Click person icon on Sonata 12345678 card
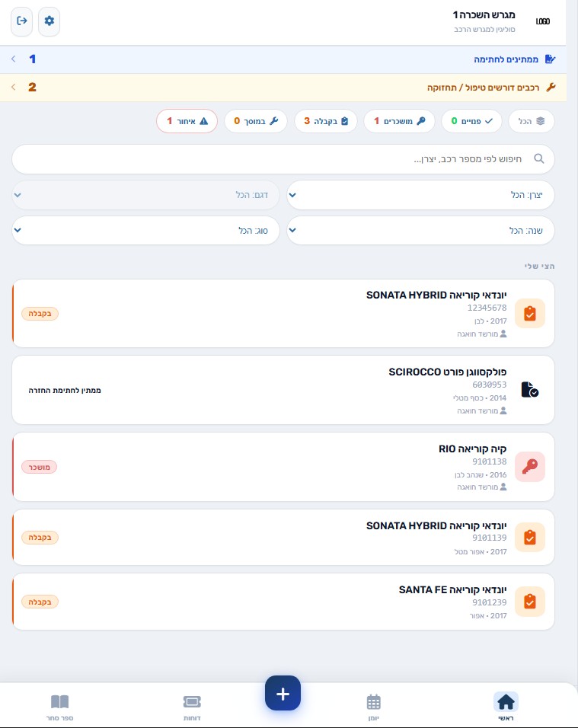The width and height of the screenshot is (578, 728). pyautogui.click(x=503, y=334)
